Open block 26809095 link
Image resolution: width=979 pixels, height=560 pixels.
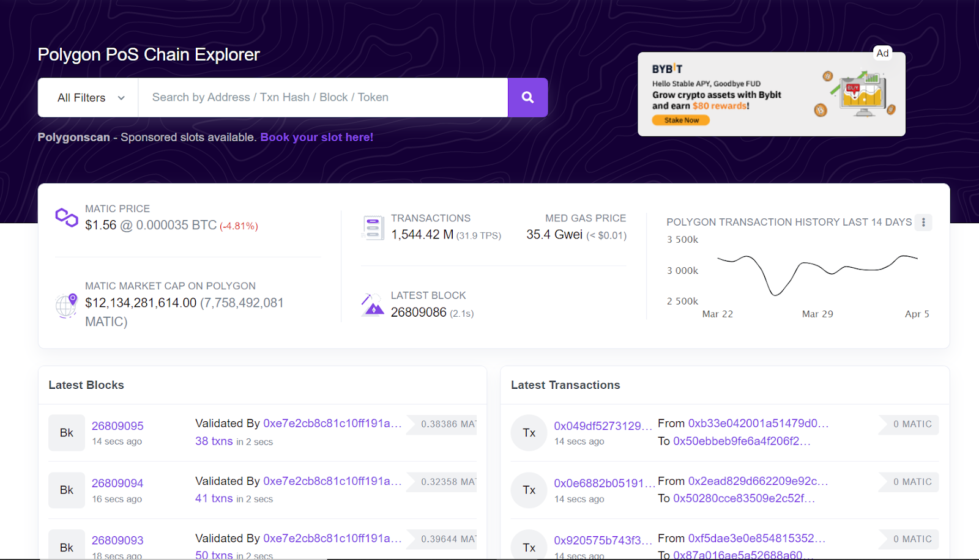[x=117, y=426]
